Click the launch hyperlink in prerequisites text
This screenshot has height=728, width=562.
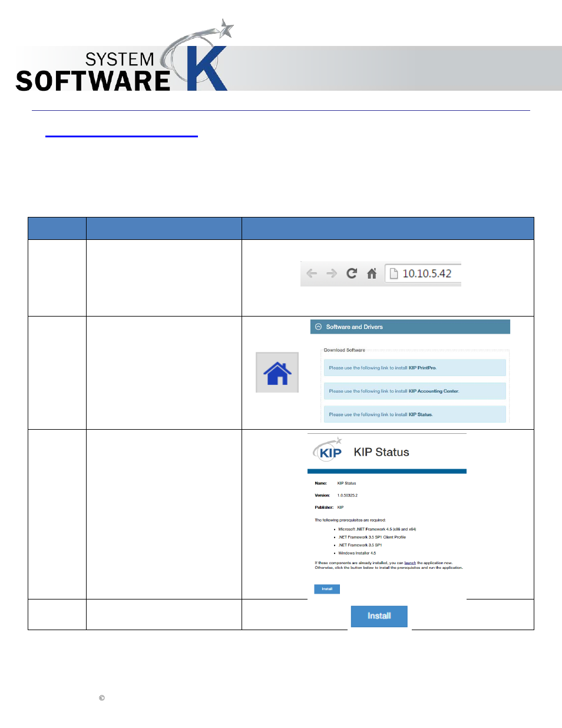[410, 563]
